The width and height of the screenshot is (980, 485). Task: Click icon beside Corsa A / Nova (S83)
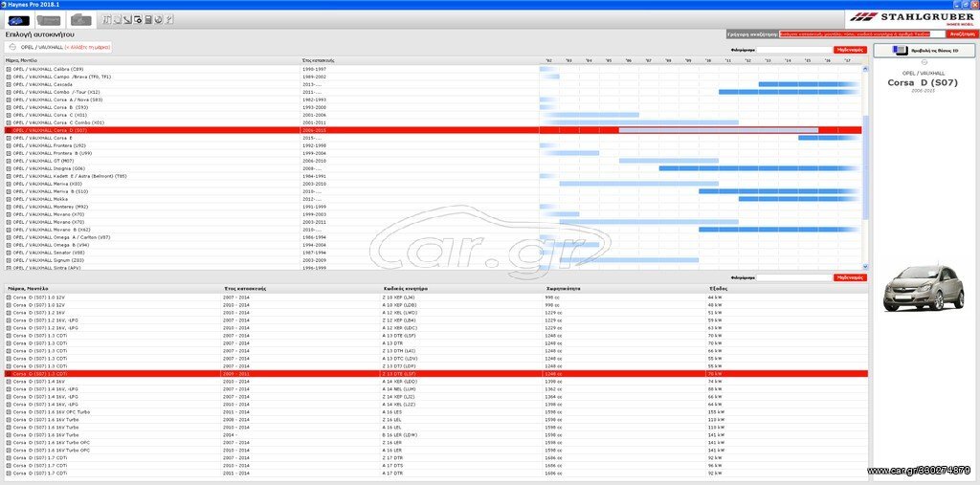(8, 99)
